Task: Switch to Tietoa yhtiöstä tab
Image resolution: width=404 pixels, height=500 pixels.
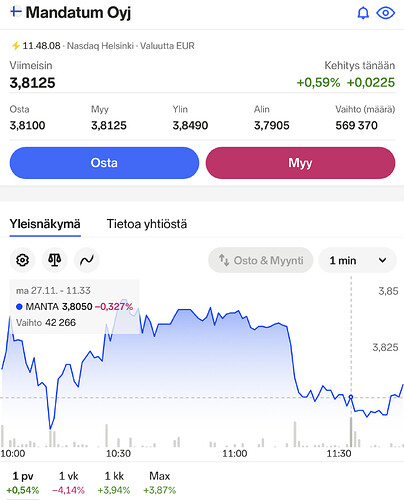Action: pos(147,224)
